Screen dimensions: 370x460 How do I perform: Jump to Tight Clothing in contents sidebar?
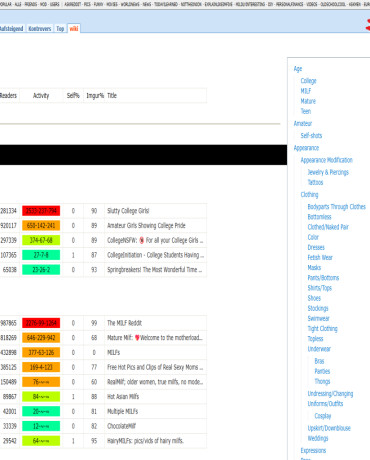tap(322, 329)
